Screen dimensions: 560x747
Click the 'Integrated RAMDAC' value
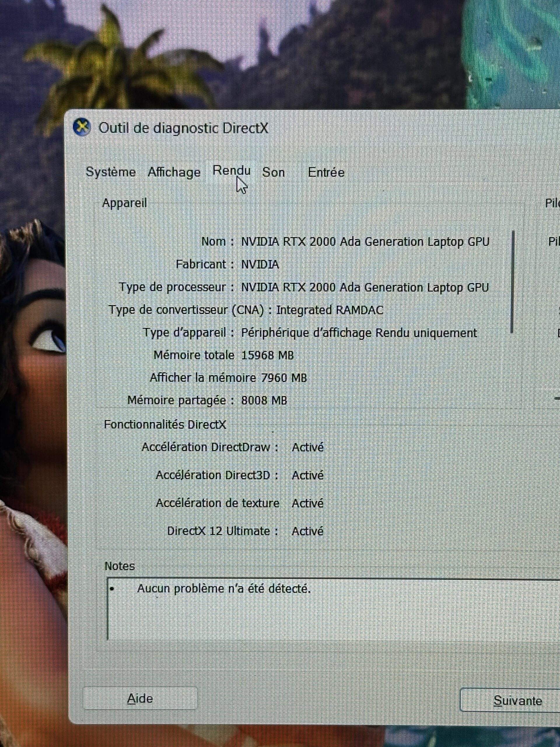(x=330, y=310)
